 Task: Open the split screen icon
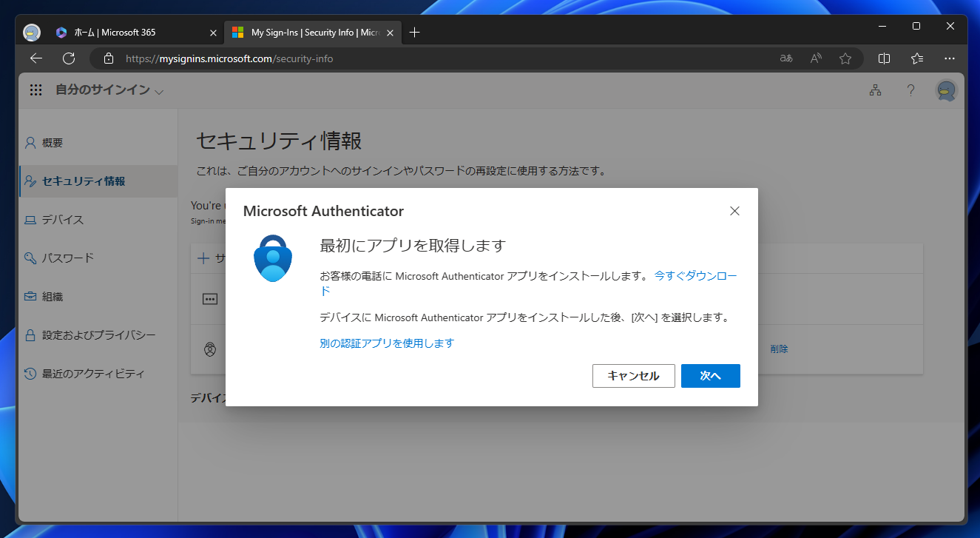(884, 58)
